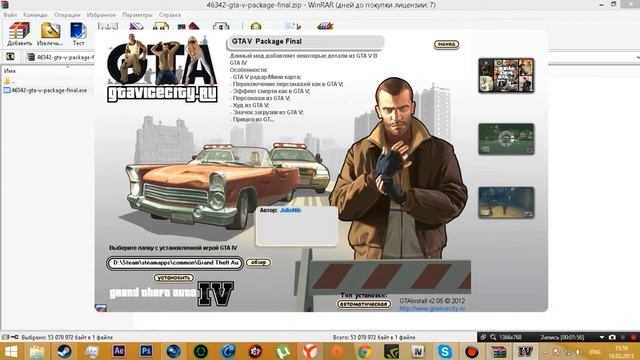640x360 pixels.
Task: Open the Операции menu
Action: 67,15
